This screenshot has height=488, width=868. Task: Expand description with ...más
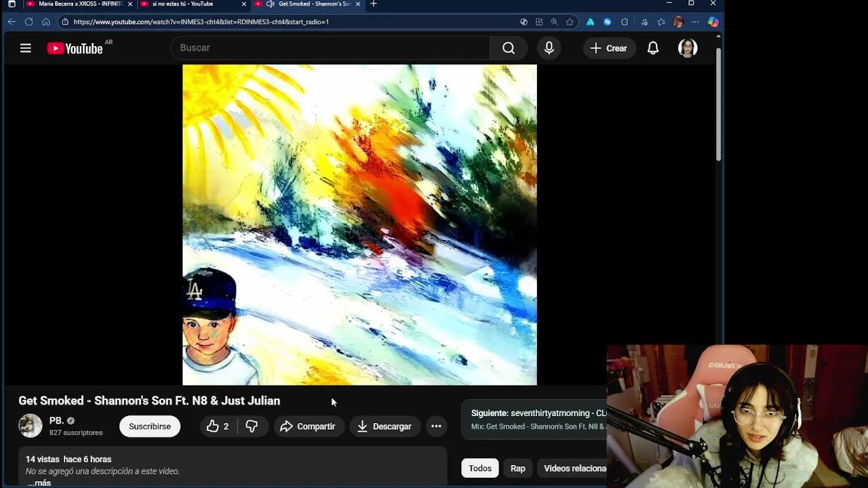coord(39,483)
